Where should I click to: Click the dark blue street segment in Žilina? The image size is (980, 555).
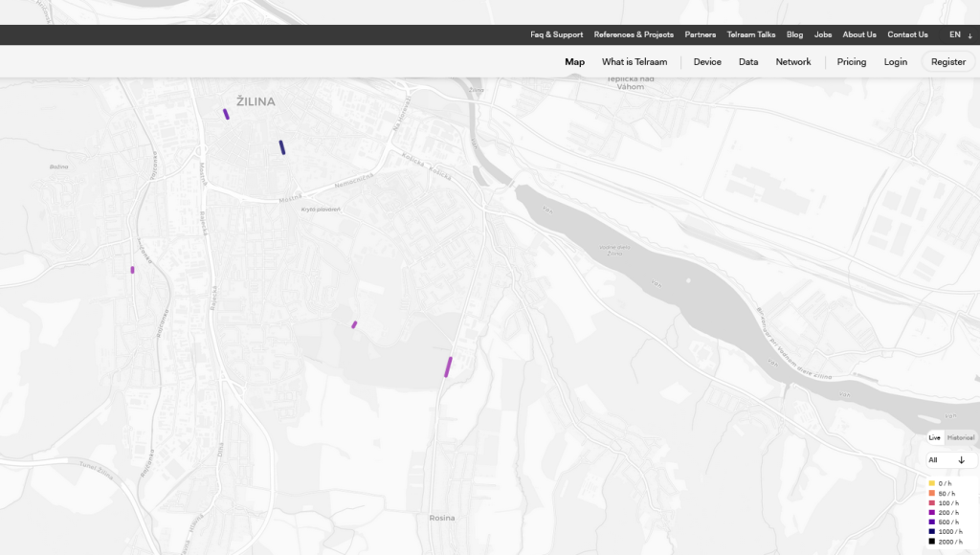click(282, 147)
